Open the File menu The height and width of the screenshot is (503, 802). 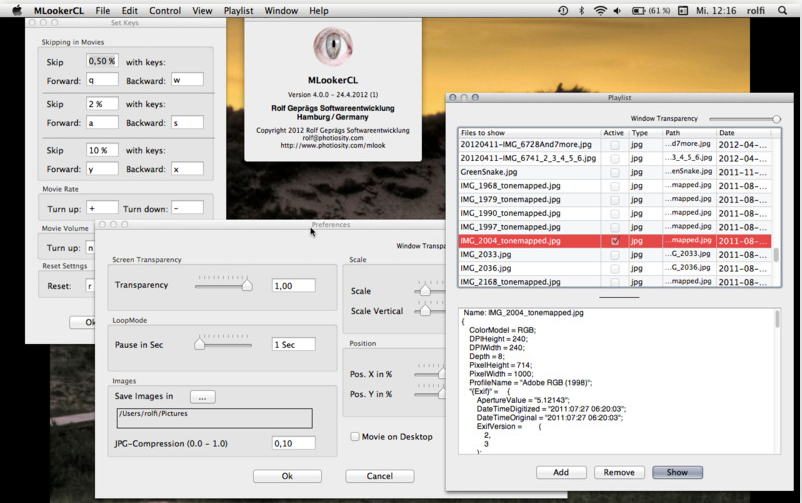[x=103, y=10]
